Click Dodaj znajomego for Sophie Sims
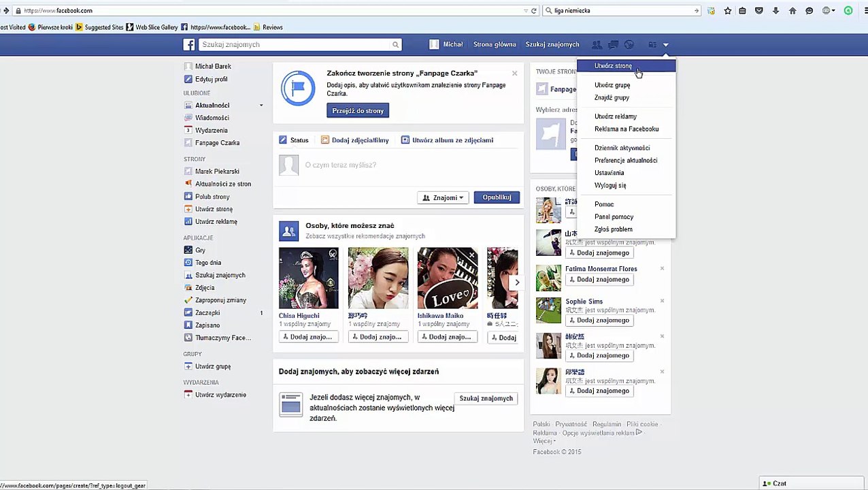This screenshot has height=490, width=868. (x=599, y=321)
